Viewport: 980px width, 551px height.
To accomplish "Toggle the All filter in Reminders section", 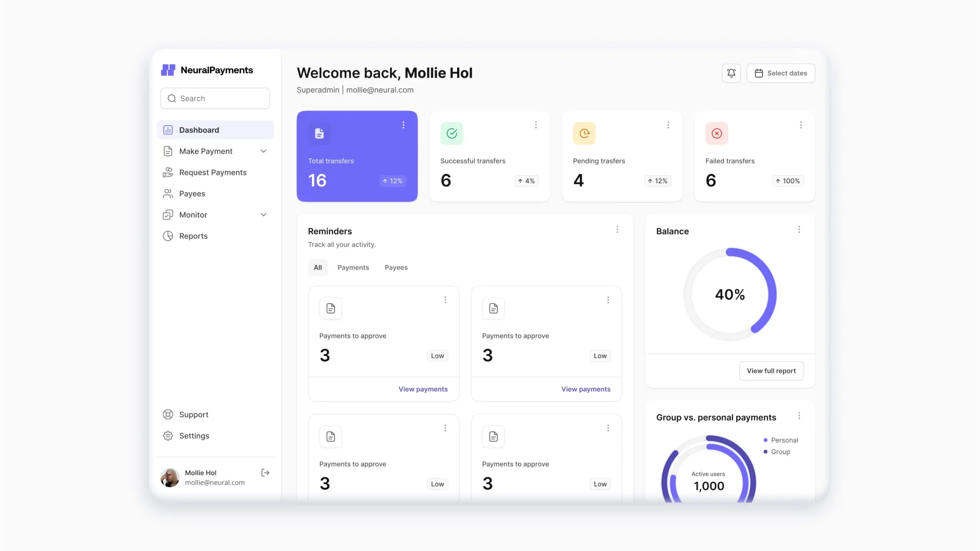I will pos(317,267).
